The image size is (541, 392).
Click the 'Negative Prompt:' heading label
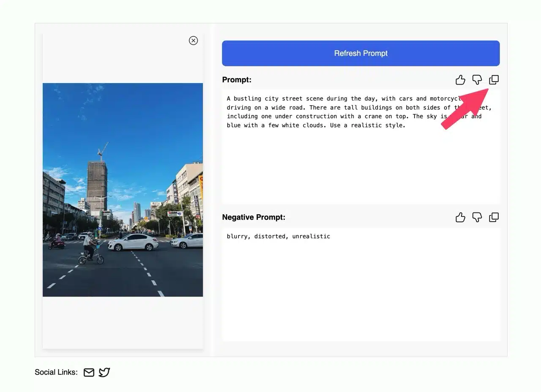pyautogui.click(x=254, y=217)
